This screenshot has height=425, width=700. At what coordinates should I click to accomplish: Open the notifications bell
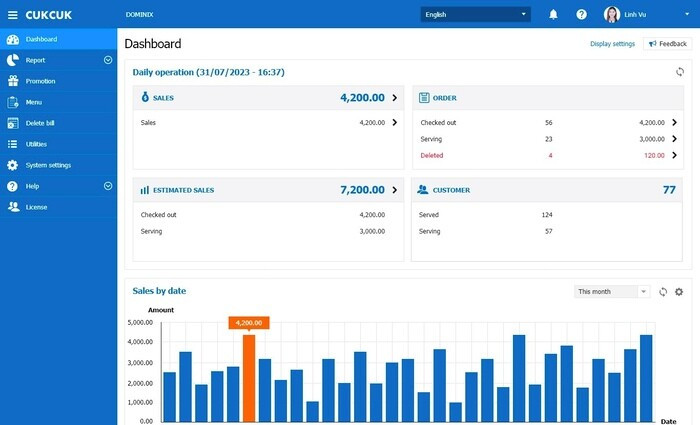click(x=553, y=14)
